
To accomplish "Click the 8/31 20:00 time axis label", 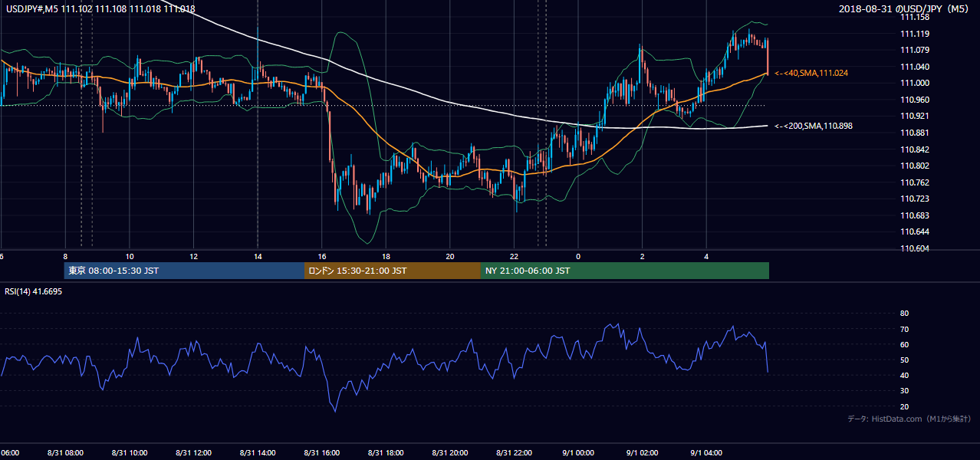I will coord(449,452).
